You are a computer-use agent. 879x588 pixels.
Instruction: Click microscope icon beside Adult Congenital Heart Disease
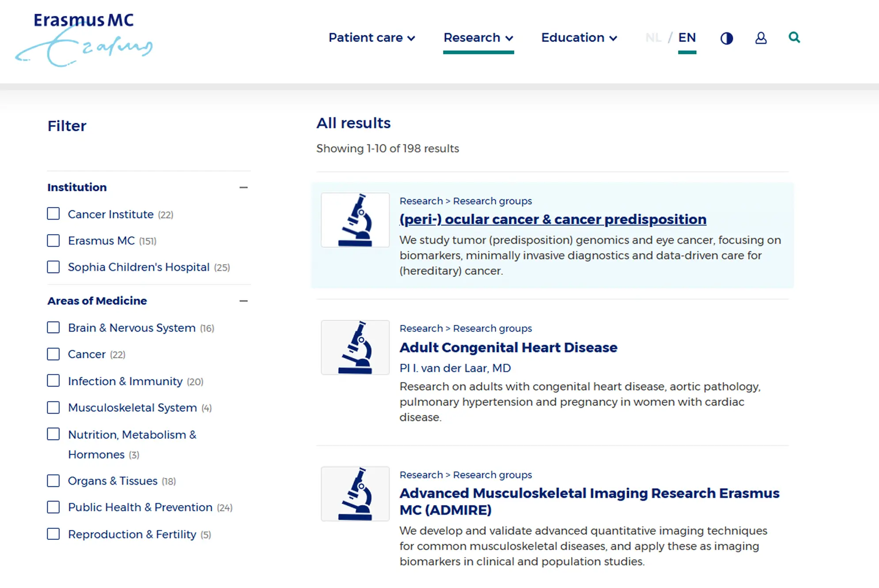tap(355, 348)
